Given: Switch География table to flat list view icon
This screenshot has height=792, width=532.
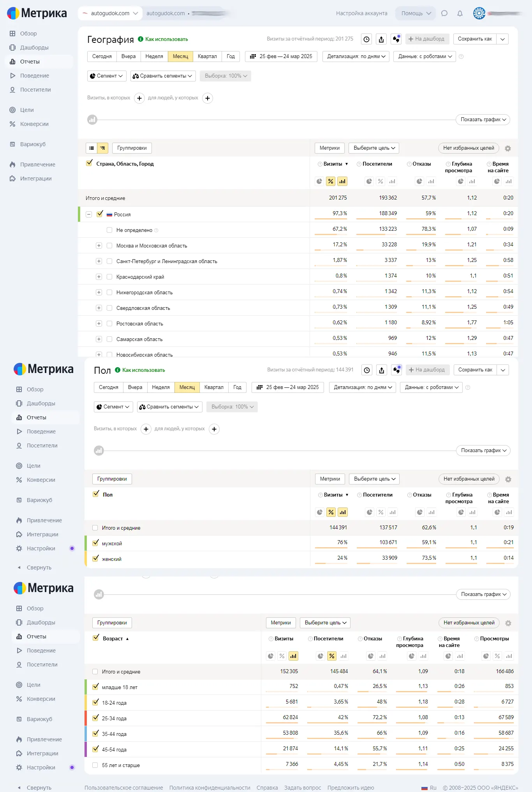Looking at the screenshot, I should (92, 148).
